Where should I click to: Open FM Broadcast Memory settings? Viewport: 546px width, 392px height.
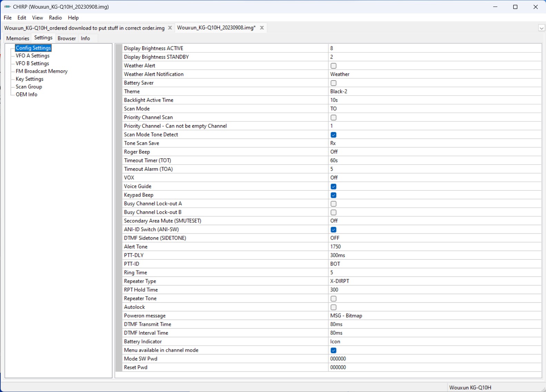(41, 71)
